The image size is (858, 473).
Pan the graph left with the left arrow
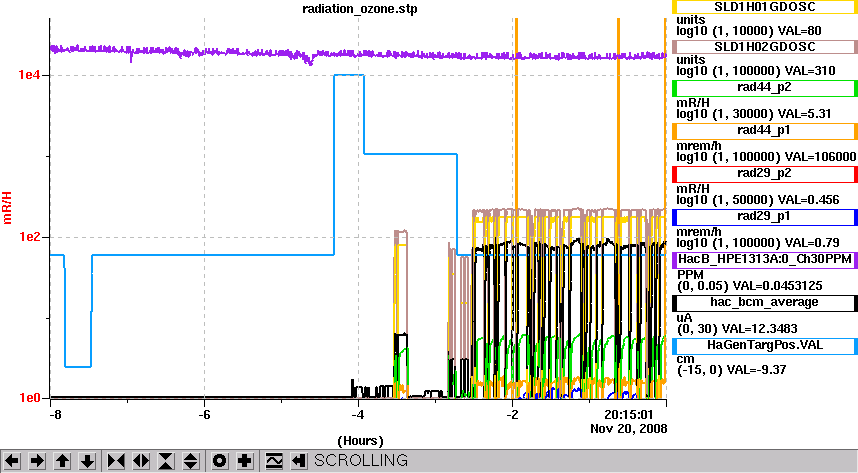[x=11, y=461]
